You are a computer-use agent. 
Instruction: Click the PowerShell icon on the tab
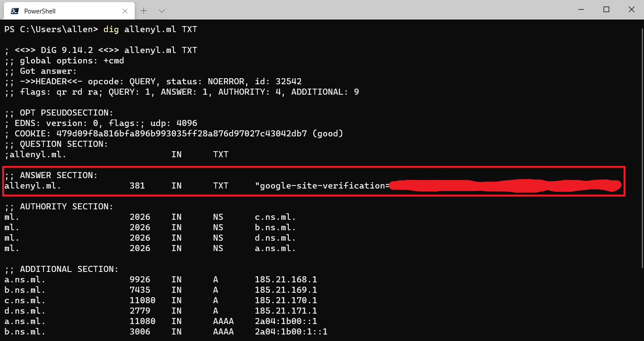click(14, 11)
